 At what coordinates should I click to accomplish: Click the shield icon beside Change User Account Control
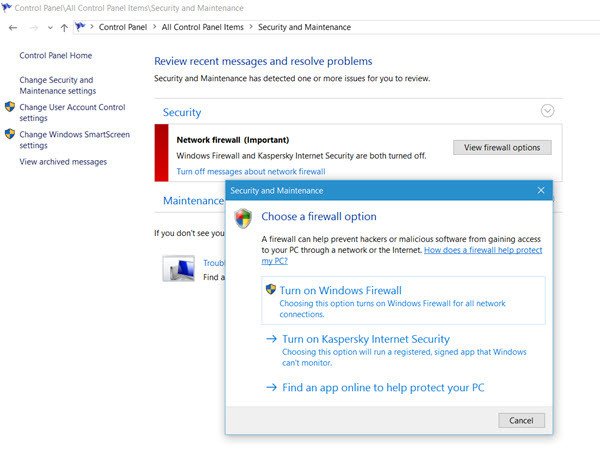coord(10,107)
